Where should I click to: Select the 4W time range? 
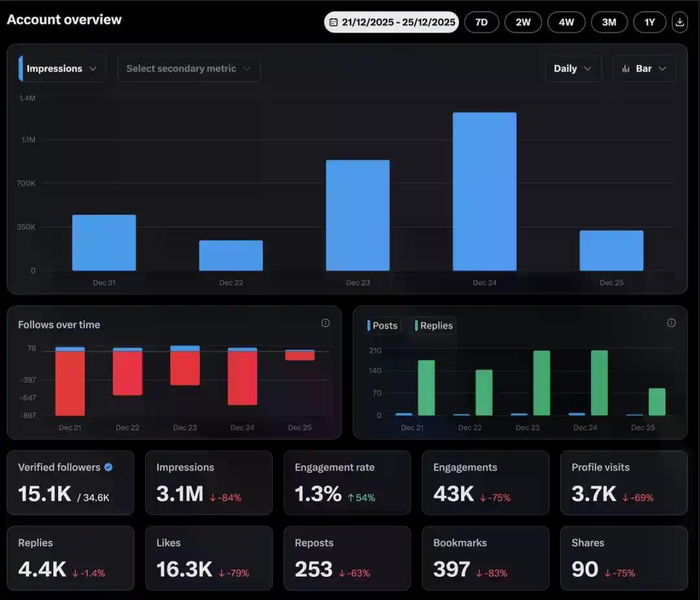566,22
